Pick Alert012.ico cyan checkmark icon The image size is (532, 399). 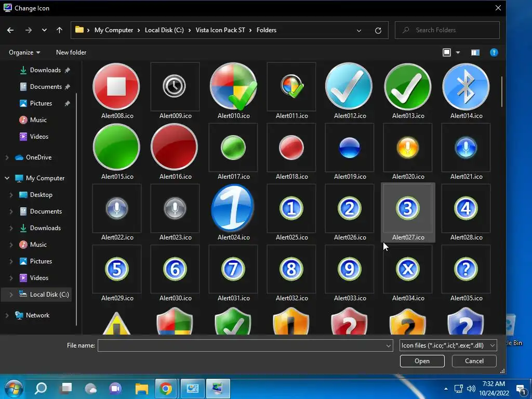[350, 87]
